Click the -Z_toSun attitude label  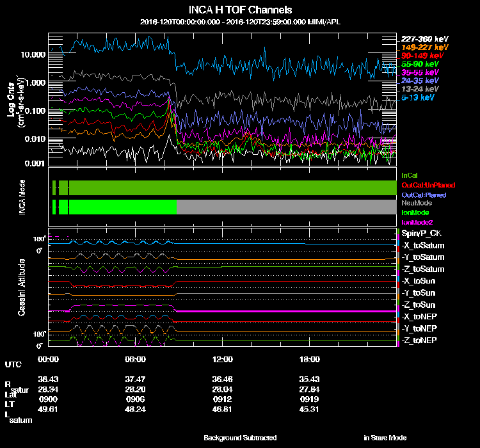[x=418, y=305]
